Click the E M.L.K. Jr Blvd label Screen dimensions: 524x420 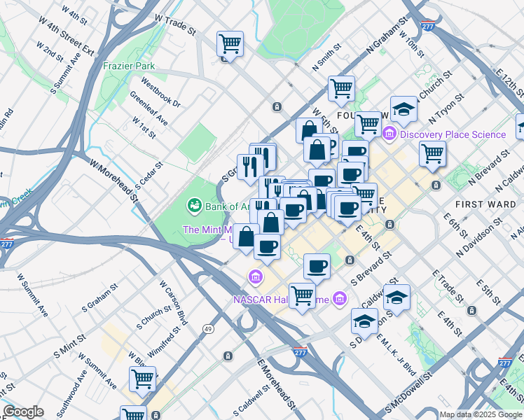click(397, 355)
